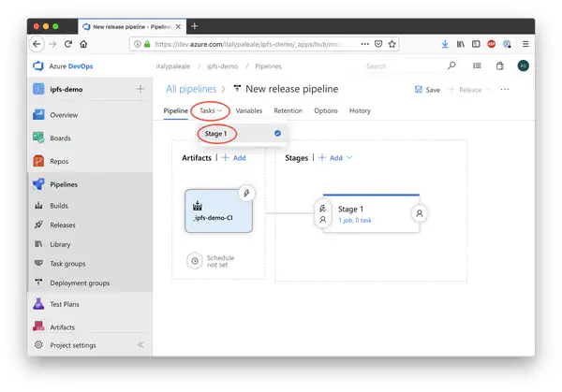Switch to the Variables tab
The width and height of the screenshot is (562, 392).
pos(249,110)
